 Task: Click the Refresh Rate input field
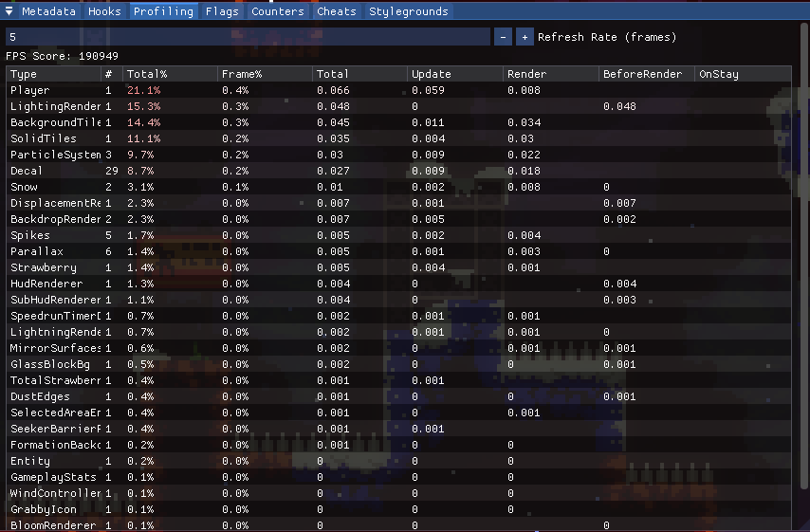coord(248,37)
